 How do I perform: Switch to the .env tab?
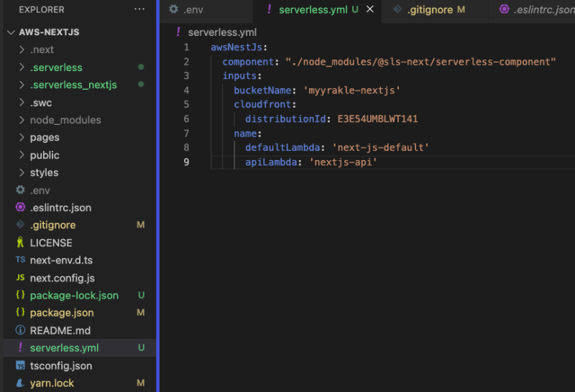pos(193,9)
